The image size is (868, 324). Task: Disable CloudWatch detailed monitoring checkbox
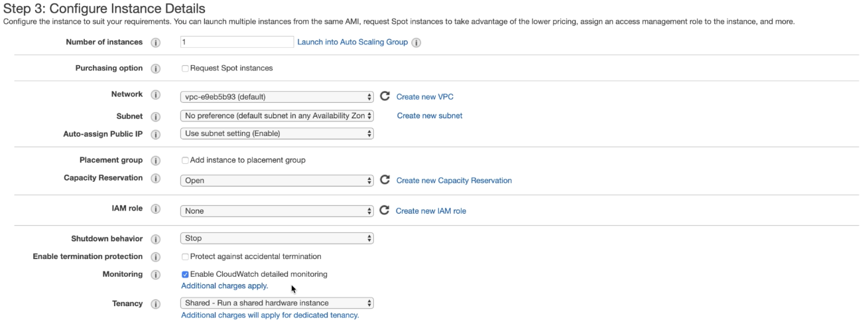click(x=186, y=274)
